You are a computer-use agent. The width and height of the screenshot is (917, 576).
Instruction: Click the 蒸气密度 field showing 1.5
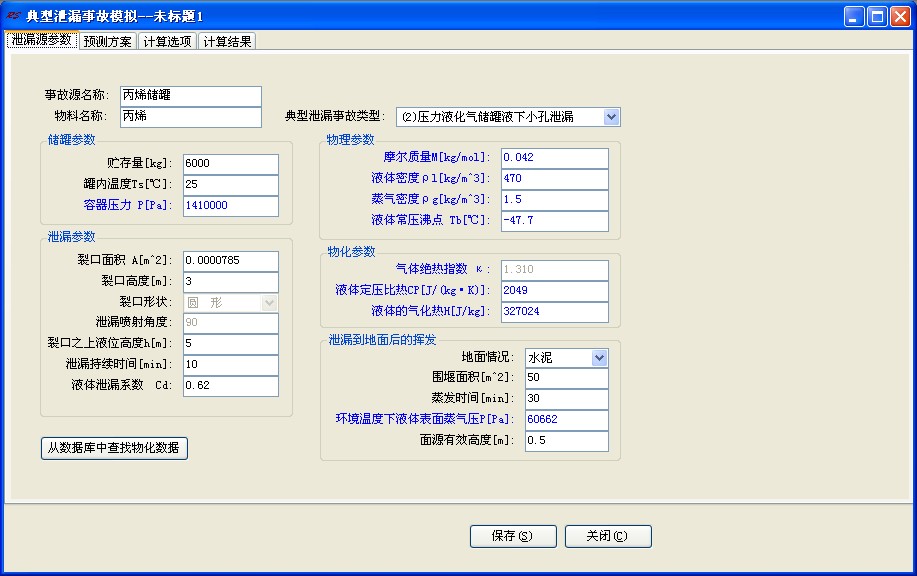(x=555, y=200)
